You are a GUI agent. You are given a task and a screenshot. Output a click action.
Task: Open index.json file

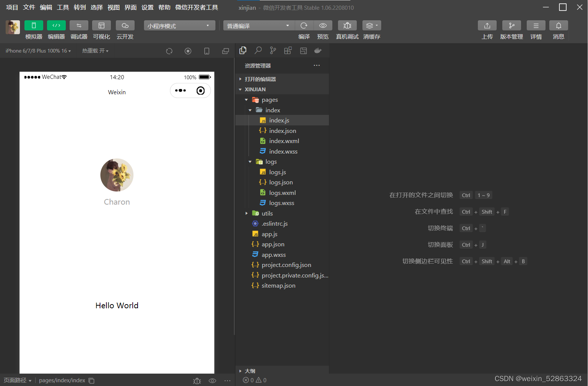click(x=282, y=131)
